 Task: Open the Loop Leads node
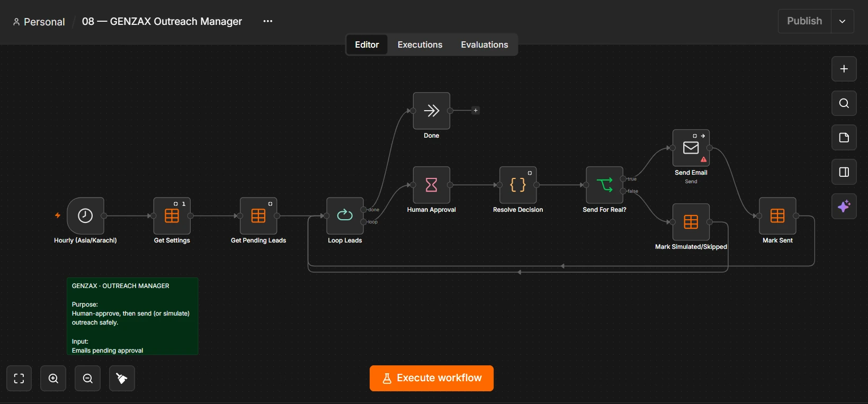[345, 216]
